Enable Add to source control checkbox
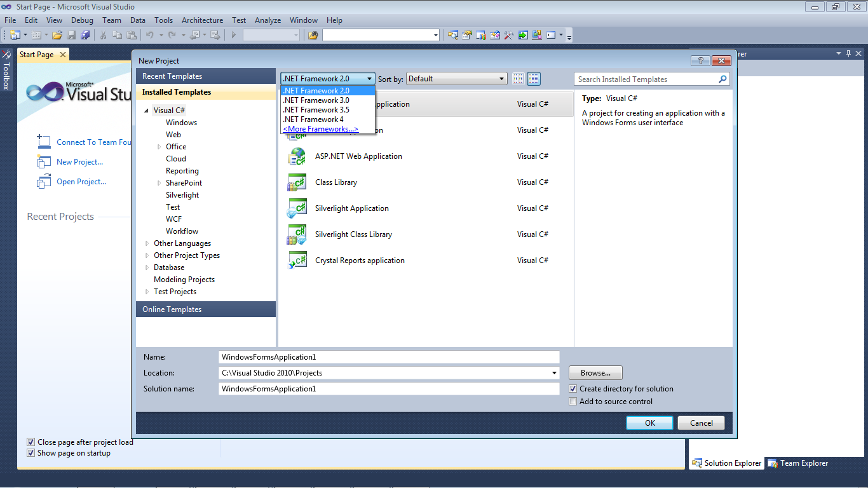Screen dimensions: 868x488 (573, 402)
